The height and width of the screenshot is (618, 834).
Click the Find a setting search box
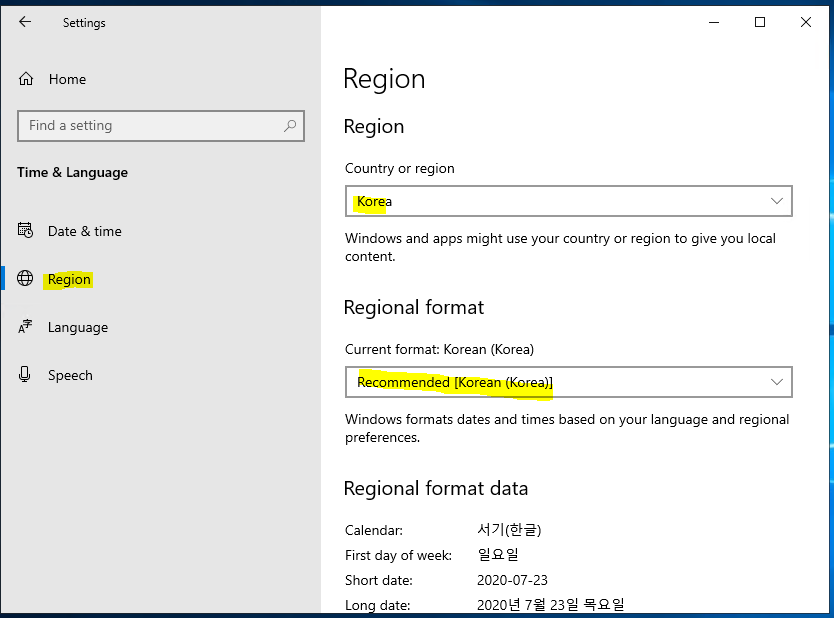pos(161,126)
